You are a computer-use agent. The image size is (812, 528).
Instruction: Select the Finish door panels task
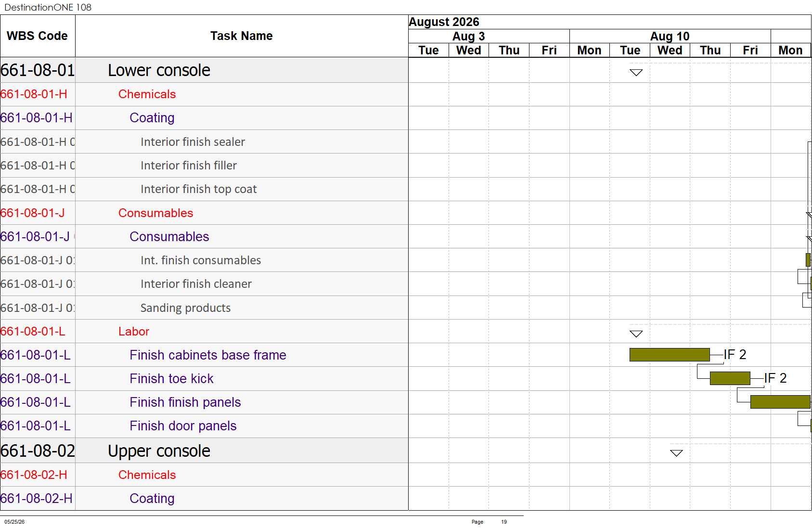click(x=204, y=426)
